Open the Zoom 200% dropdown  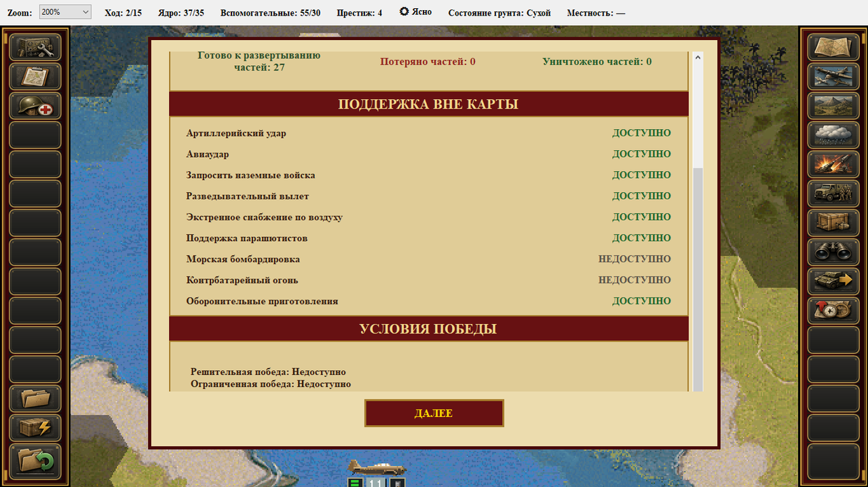pyautogui.click(x=65, y=12)
